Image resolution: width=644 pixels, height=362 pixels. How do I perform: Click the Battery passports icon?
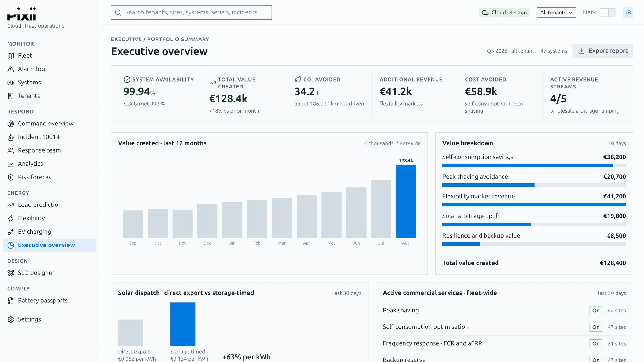11,301
